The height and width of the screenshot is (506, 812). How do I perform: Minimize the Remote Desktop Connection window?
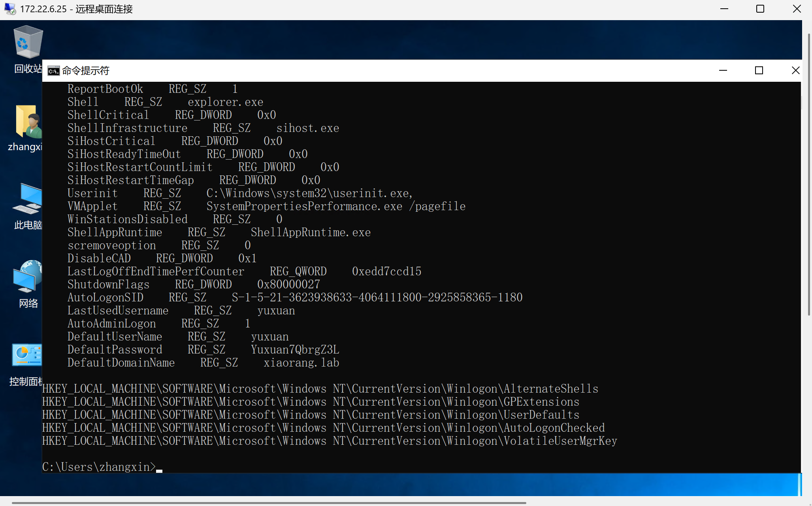coord(724,9)
